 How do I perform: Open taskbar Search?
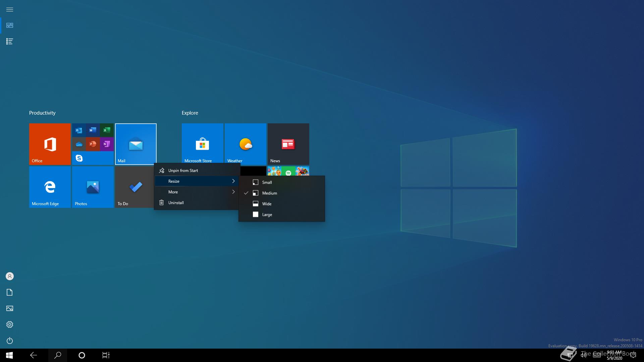pos(58,355)
